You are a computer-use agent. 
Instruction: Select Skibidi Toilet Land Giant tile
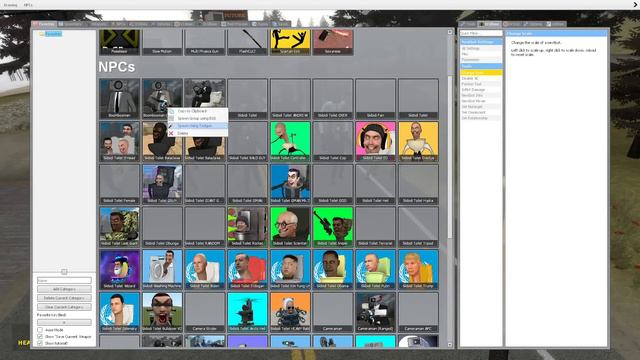(x=120, y=227)
